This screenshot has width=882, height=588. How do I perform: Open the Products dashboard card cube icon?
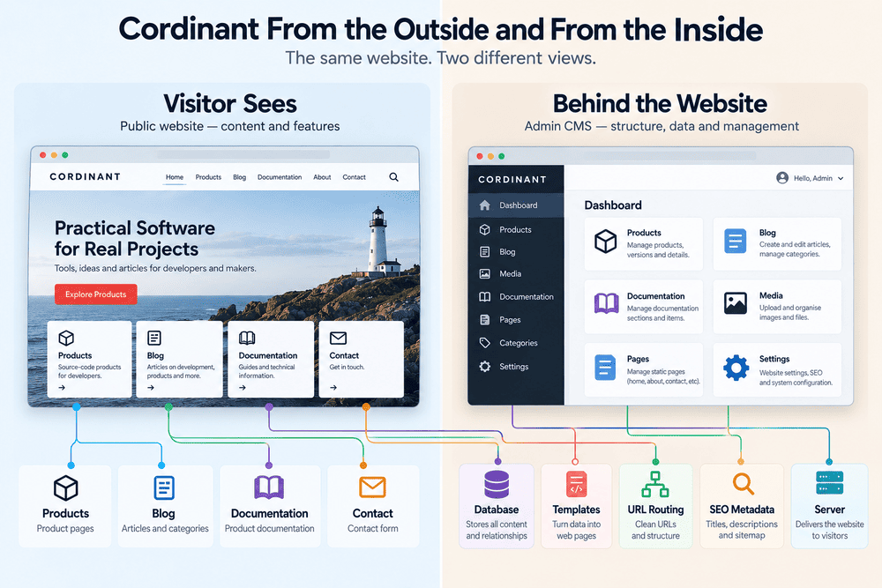click(x=606, y=242)
